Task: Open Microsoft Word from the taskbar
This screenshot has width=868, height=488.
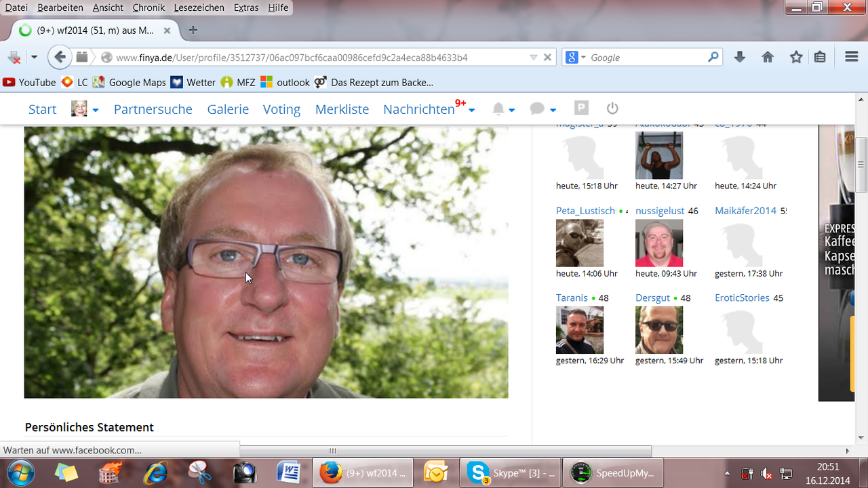Action: tap(289, 472)
